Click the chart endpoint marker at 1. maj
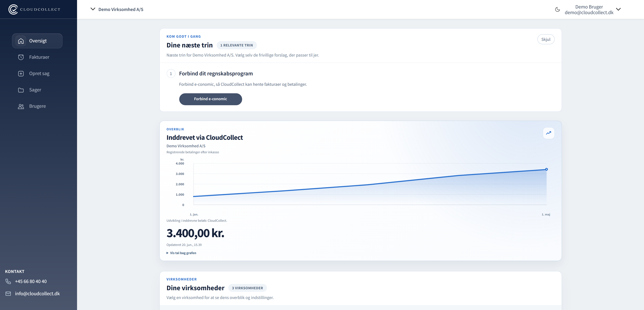Screen dimensions: 644x310 point(547,169)
